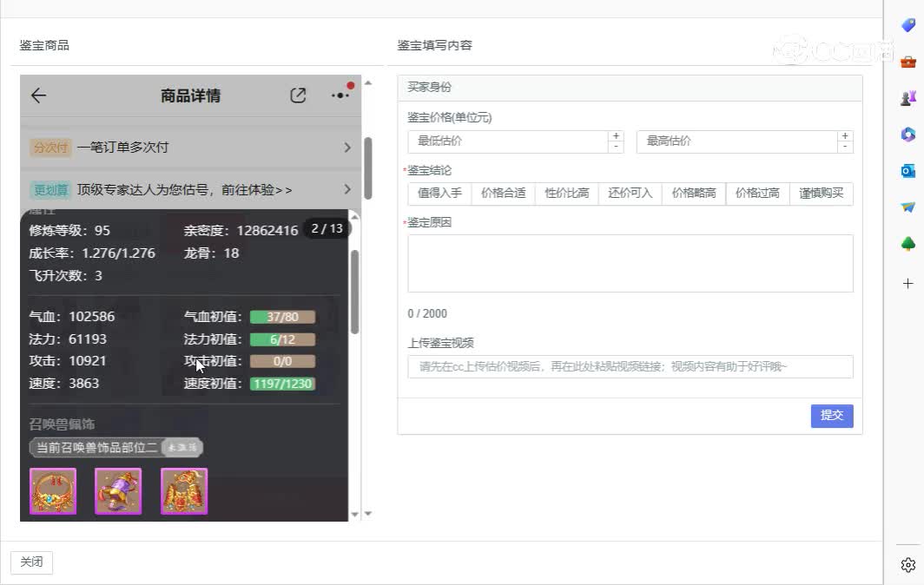
Task: Click the 鉴定原因 text area
Action: (x=630, y=263)
